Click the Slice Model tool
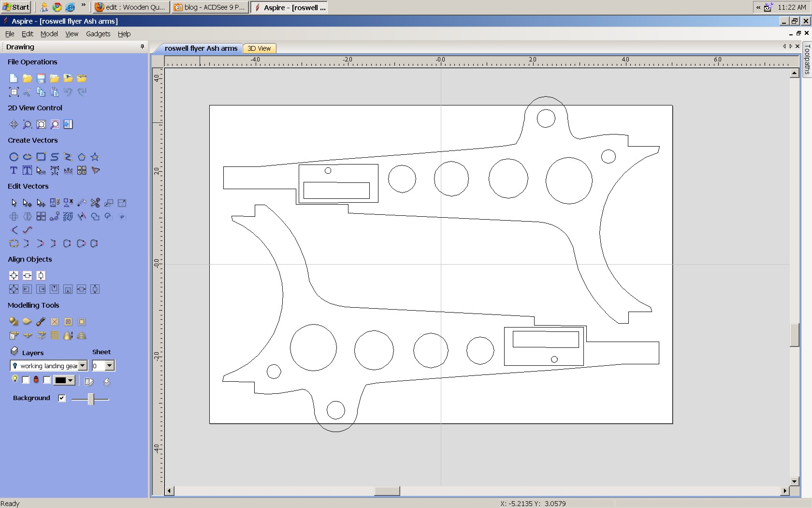This screenshot has width=812, height=508. [x=82, y=335]
